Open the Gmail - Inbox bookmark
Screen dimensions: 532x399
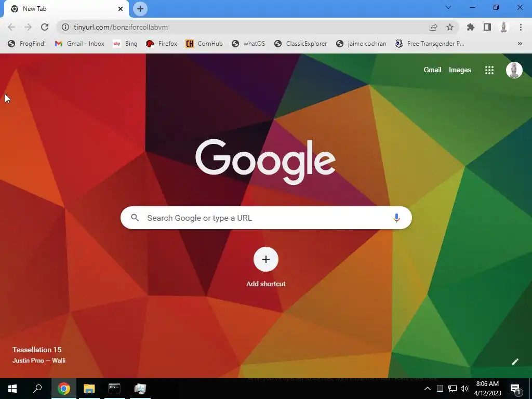tap(79, 44)
